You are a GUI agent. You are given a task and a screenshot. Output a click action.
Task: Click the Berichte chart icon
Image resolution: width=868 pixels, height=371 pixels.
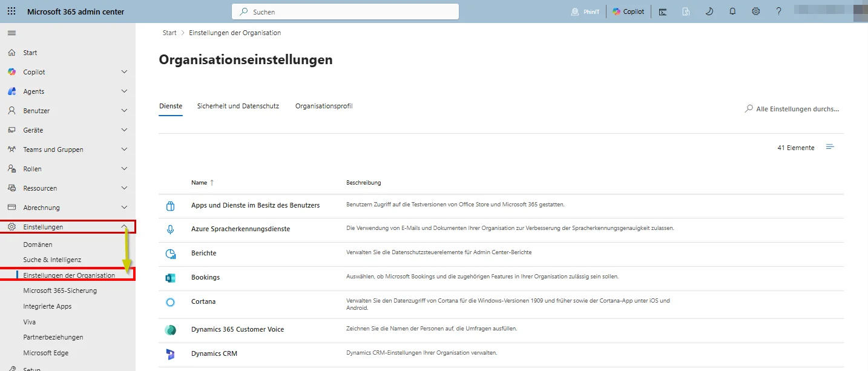pyautogui.click(x=170, y=253)
